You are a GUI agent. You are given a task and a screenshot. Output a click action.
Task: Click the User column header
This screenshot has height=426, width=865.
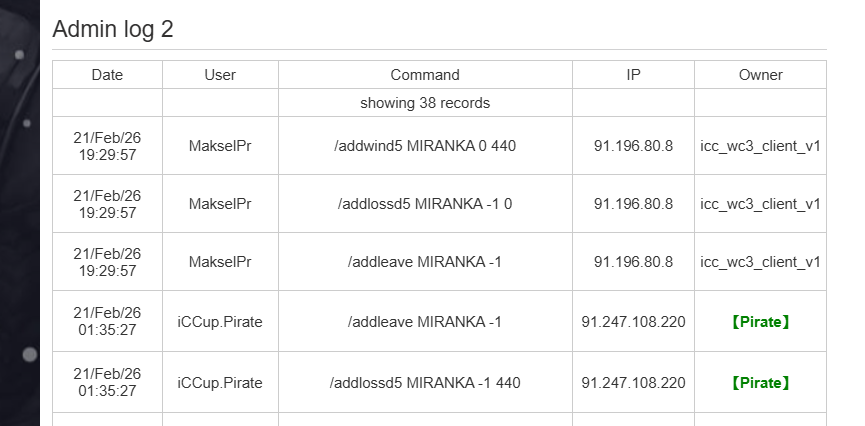coord(220,75)
